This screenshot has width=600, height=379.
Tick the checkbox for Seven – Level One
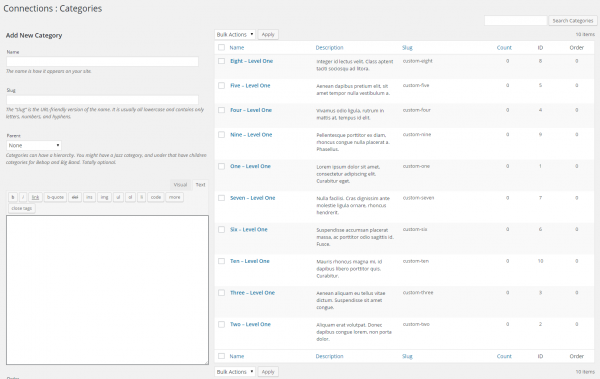(221, 198)
